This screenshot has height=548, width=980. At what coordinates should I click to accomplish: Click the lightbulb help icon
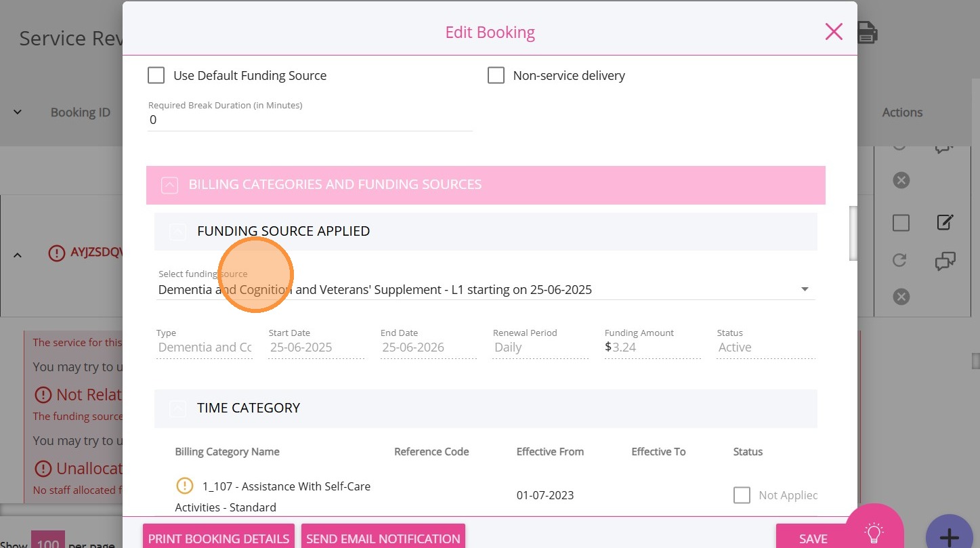pos(874,533)
